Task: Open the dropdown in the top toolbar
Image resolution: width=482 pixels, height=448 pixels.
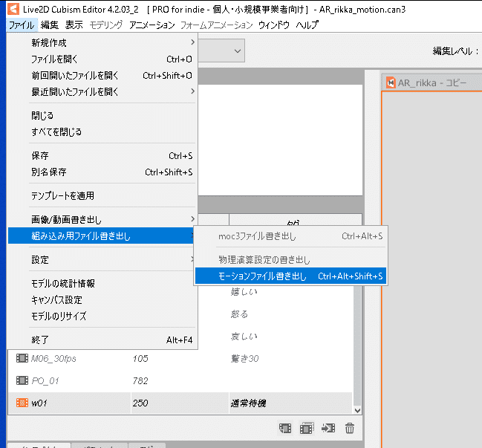Action: pyautogui.click(x=238, y=51)
